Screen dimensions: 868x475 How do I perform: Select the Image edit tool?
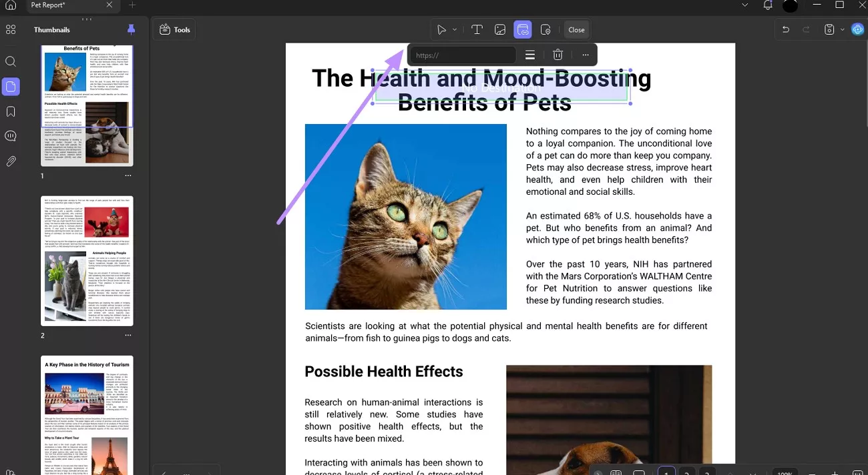click(x=499, y=29)
